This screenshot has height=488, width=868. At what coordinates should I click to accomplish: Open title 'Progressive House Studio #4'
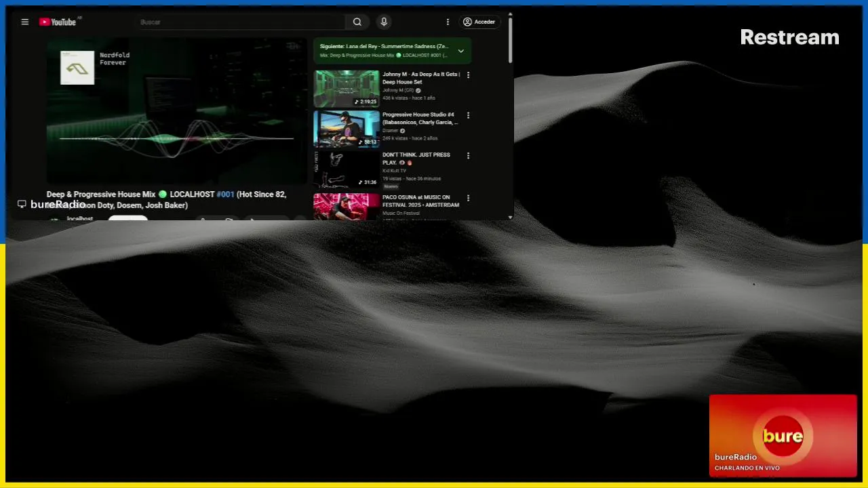(420, 119)
